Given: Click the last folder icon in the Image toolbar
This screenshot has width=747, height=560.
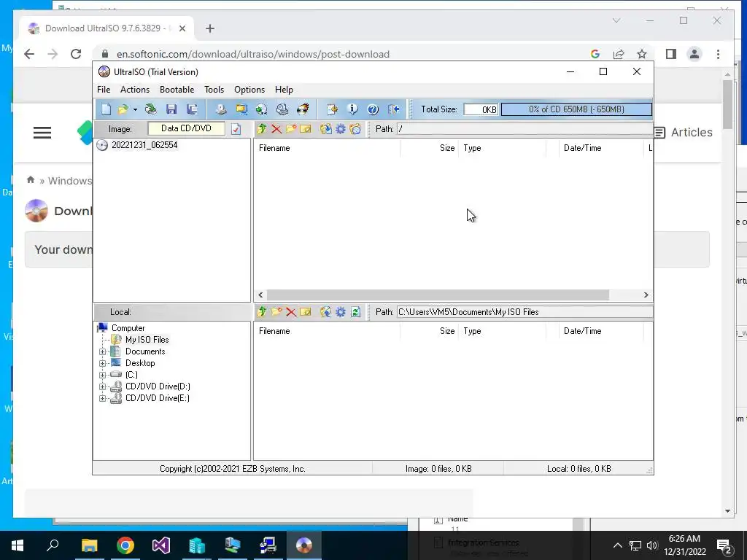Looking at the screenshot, I should pyautogui.click(x=355, y=128).
